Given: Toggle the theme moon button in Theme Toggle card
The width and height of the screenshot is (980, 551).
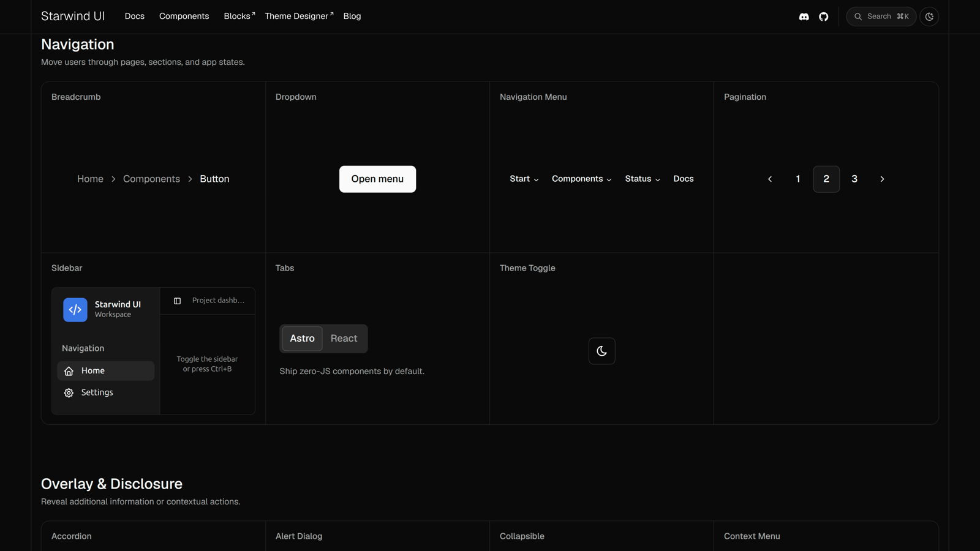Looking at the screenshot, I should (x=602, y=351).
